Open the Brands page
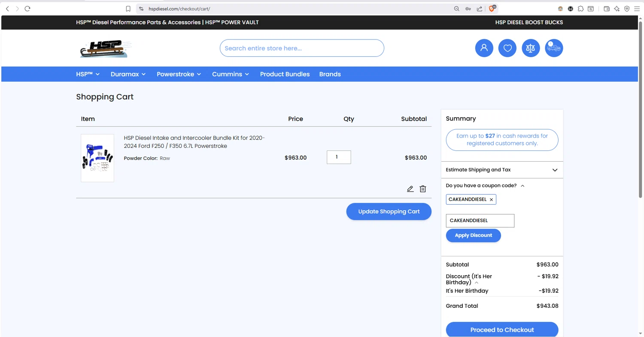 (x=330, y=74)
